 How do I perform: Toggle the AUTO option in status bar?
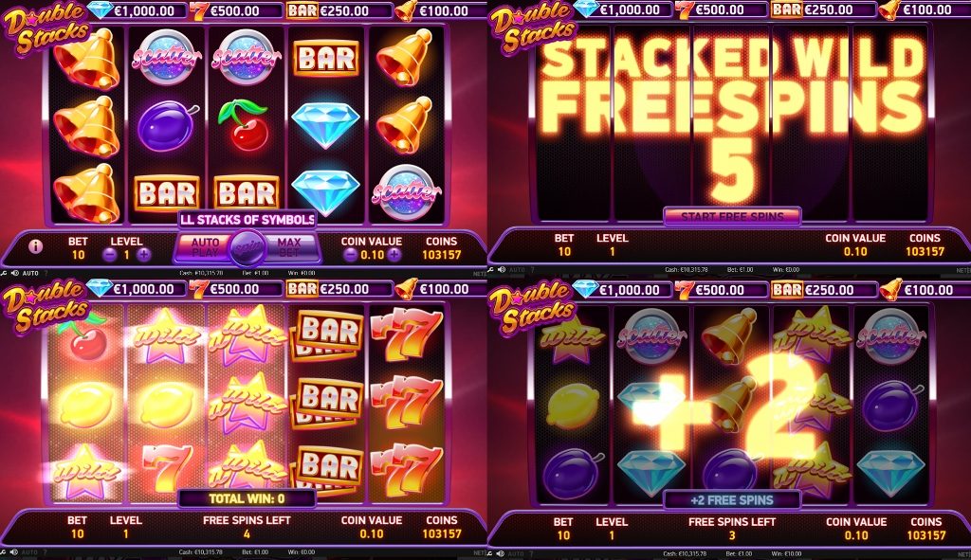click(x=30, y=273)
